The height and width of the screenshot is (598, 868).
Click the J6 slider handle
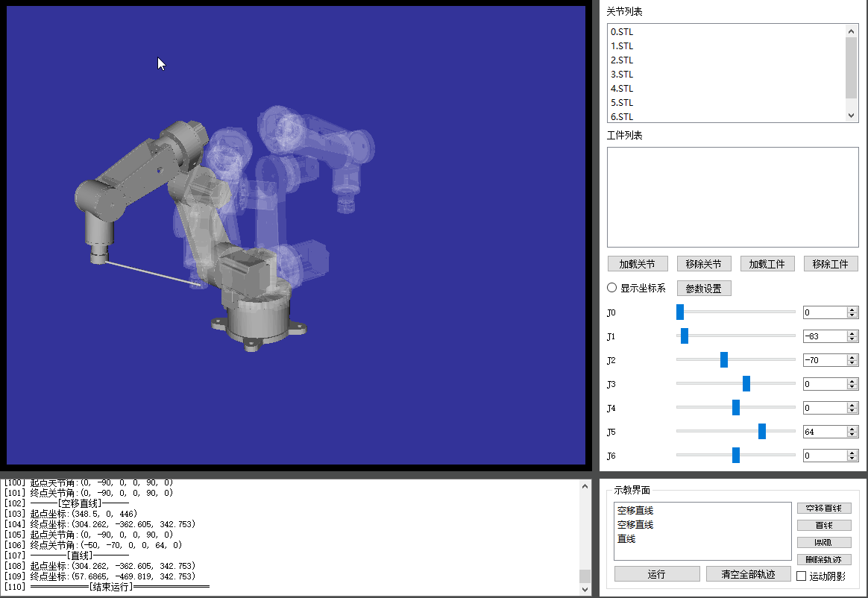coord(736,455)
